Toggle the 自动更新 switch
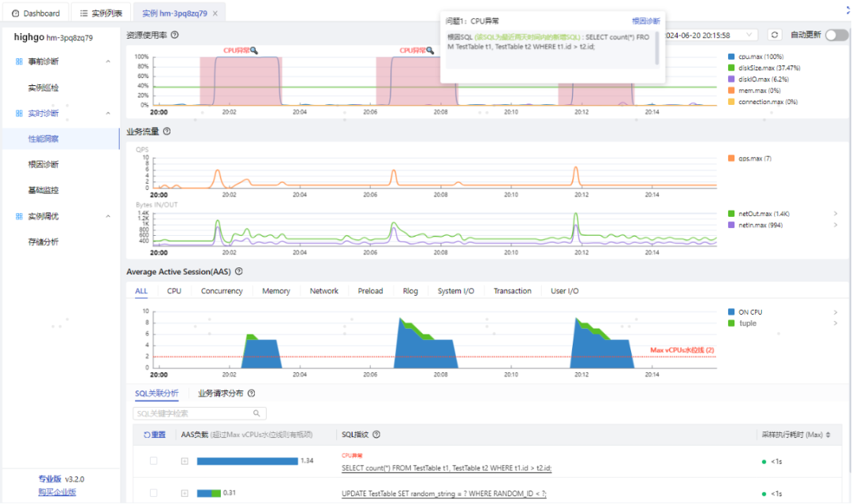 click(836, 35)
